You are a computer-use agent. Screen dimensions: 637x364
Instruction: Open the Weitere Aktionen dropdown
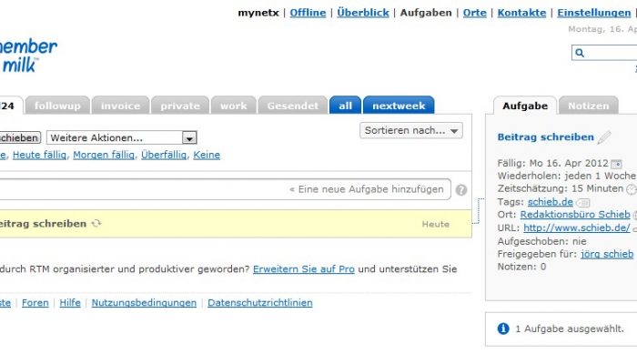(122, 137)
